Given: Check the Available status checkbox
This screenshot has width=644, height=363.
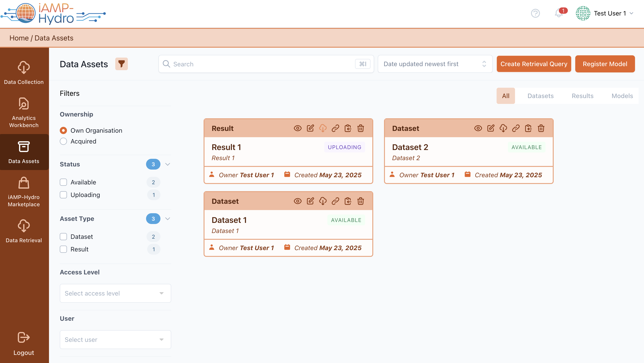Looking at the screenshot, I should [x=64, y=182].
